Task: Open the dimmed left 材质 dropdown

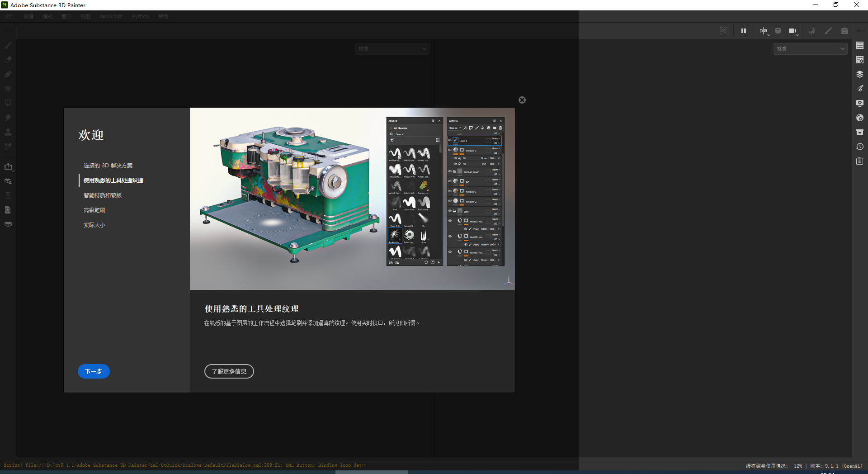Action: 392,49
